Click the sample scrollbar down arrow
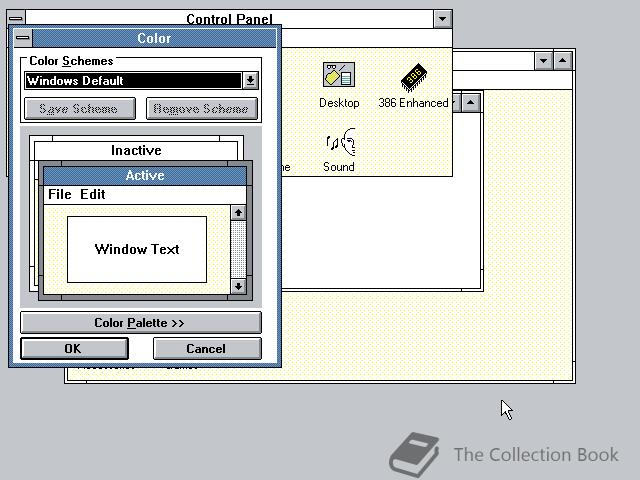 tap(238, 286)
